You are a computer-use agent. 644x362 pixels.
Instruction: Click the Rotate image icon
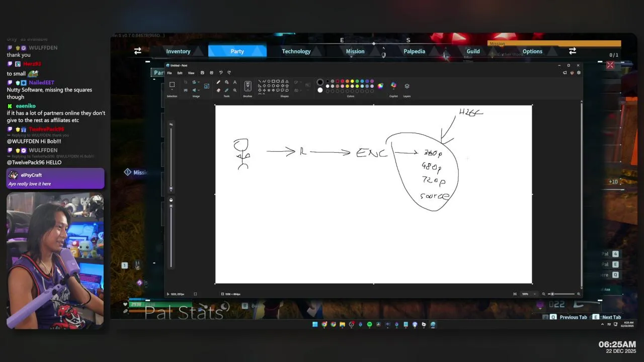point(194,82)
